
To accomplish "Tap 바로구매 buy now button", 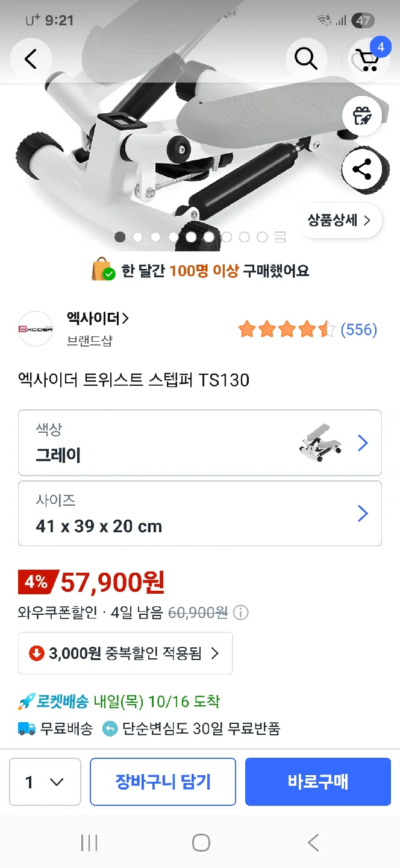I will (x=318, y=782).
